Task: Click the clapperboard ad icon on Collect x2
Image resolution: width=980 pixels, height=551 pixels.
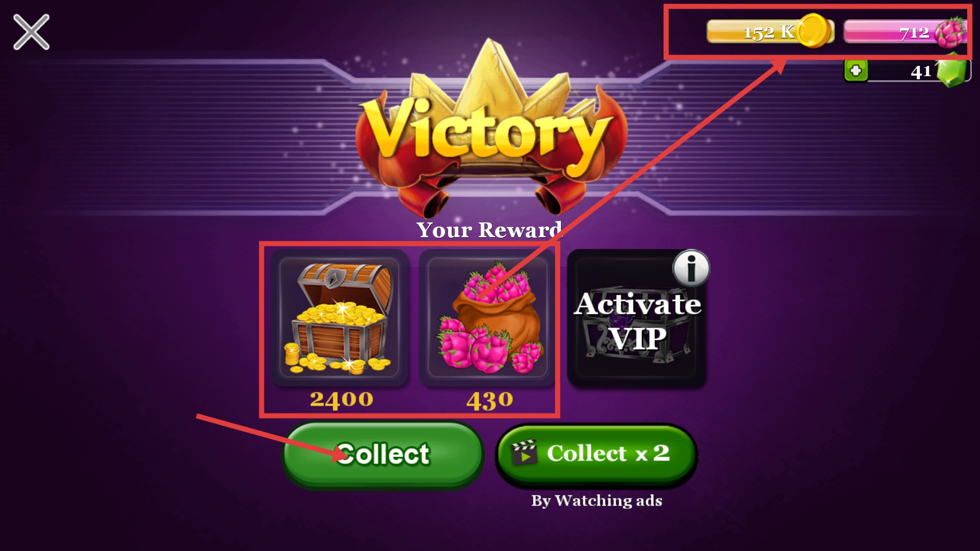Action: tap(524, 452)
